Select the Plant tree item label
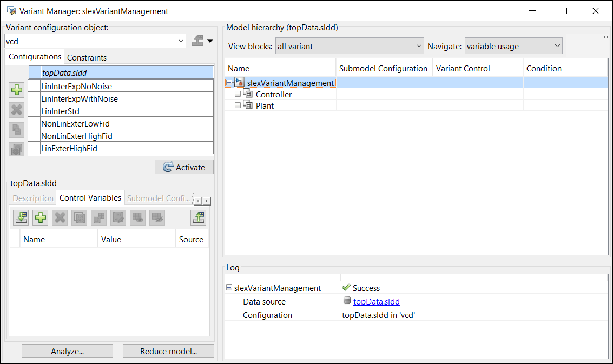The width and height of the screenshot is (613, 364). click(265, 105)
